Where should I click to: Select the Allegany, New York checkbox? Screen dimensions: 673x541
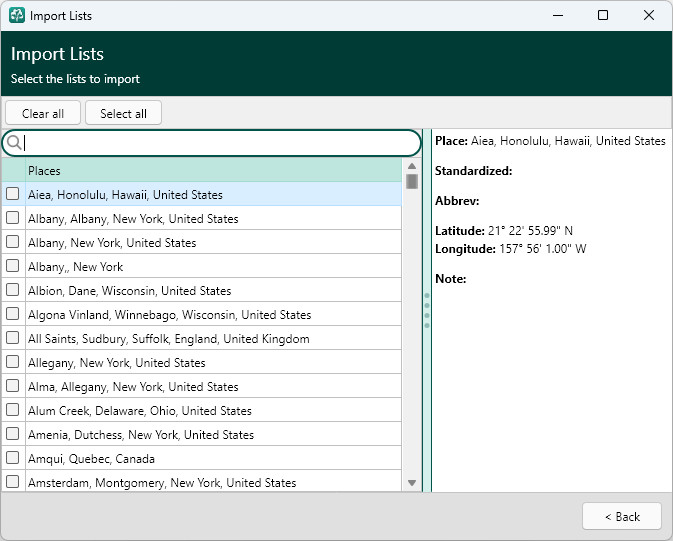tap(13, 362)
